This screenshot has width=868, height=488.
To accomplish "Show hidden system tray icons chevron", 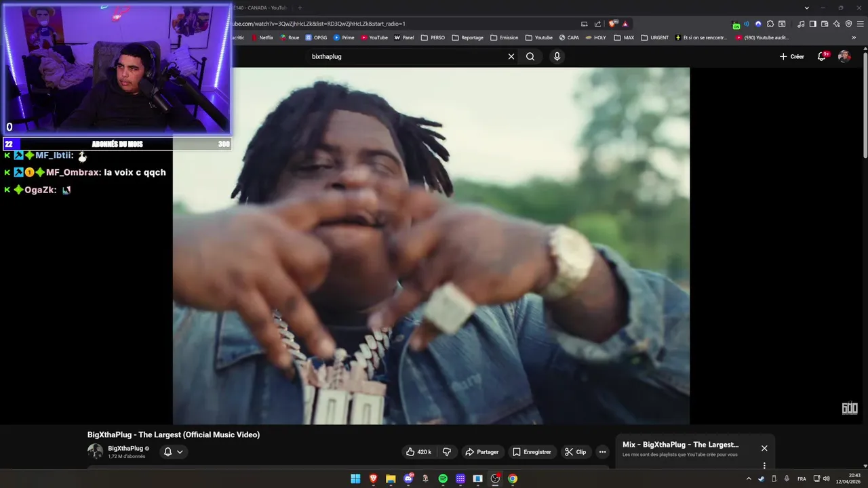I will pyautogui.click(x=749, y=479).
